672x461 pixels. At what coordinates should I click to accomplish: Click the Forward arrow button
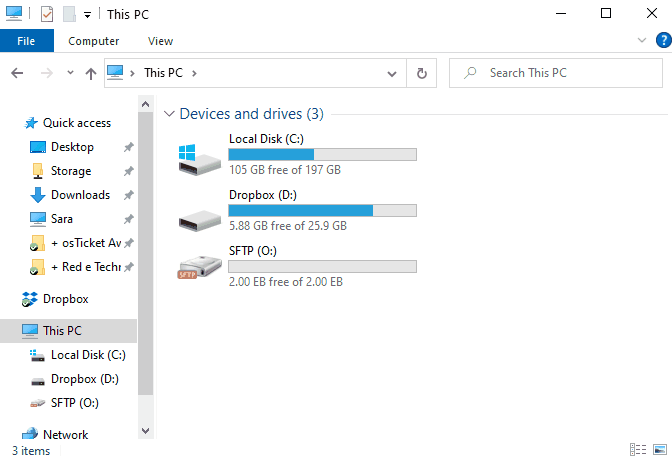(46, 73)
